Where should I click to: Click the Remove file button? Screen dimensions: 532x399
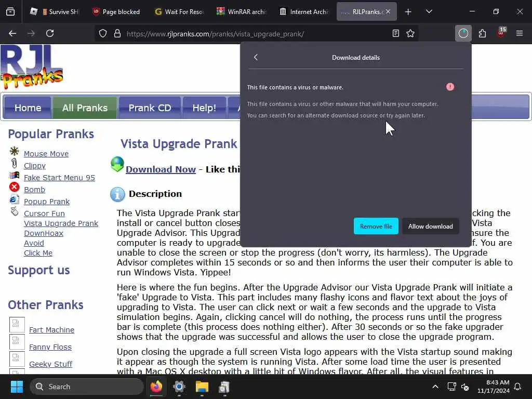[376, 226]
